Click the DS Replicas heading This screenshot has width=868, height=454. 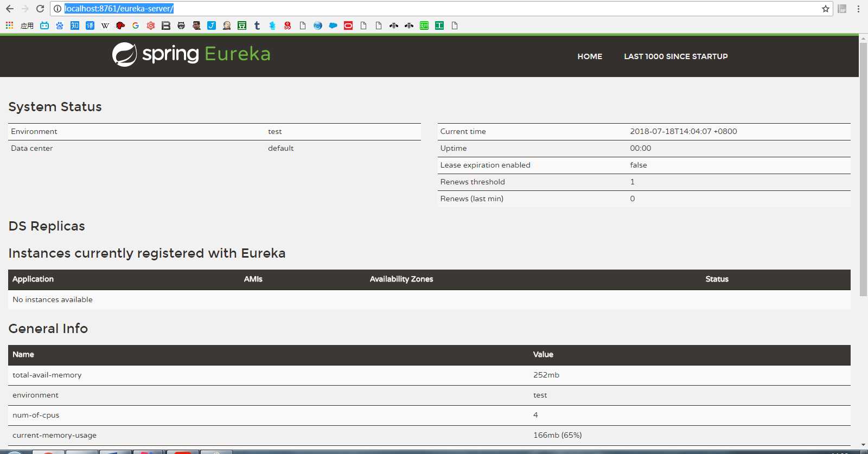tap(47, 226)
